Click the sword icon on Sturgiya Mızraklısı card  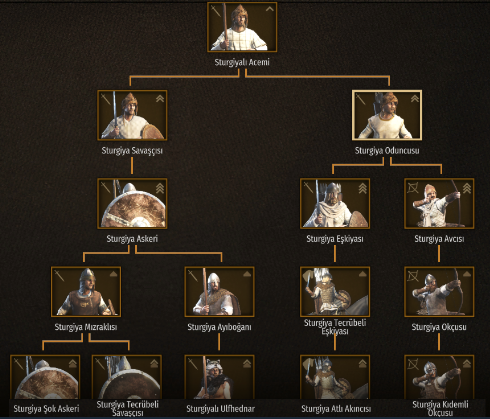coord(59,276)
